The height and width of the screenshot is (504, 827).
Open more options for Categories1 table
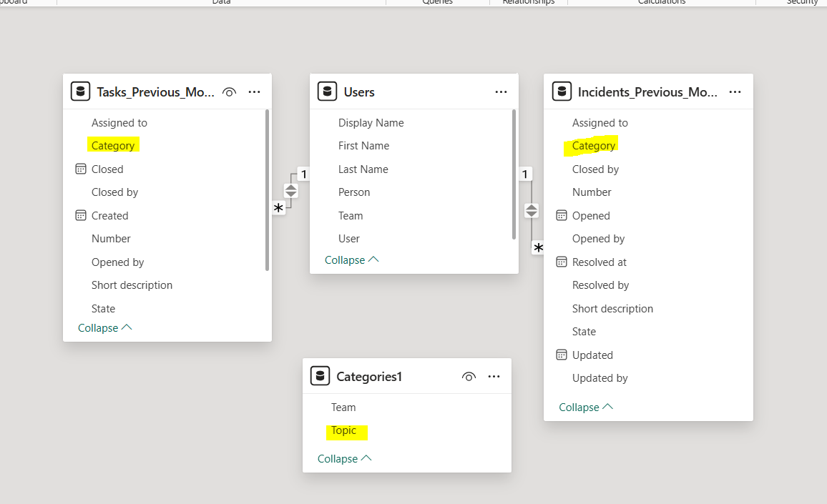point(494,377)
